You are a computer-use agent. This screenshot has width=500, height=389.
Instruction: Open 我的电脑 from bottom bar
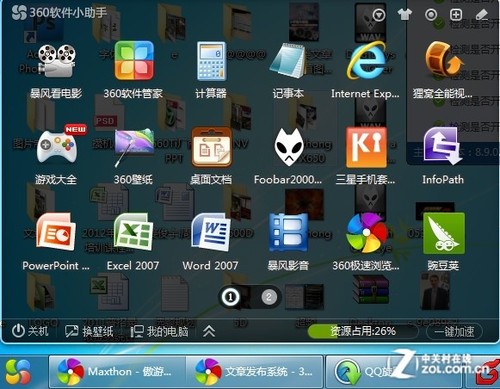point(159,331)
